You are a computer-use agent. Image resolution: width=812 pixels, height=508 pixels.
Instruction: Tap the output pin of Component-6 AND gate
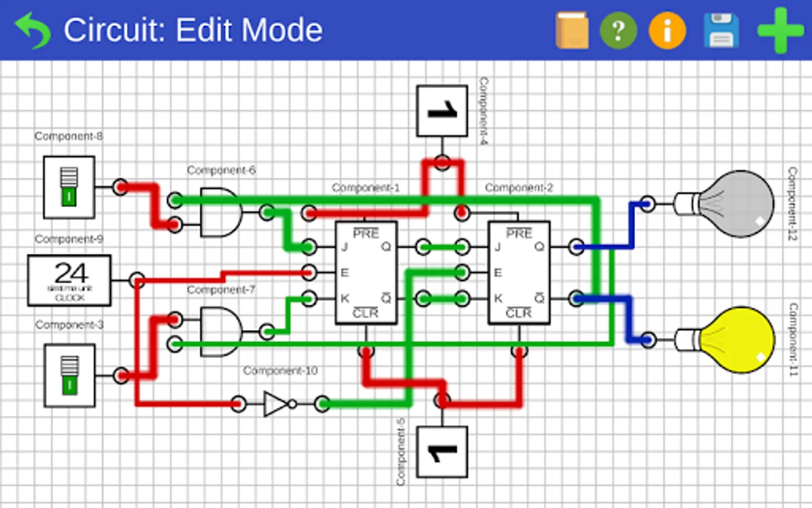point(267,212)
